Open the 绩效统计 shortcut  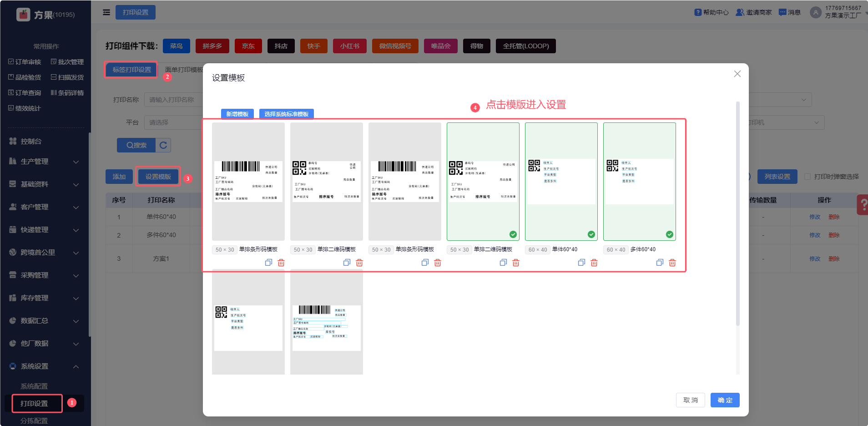click(x=25, y=108)
